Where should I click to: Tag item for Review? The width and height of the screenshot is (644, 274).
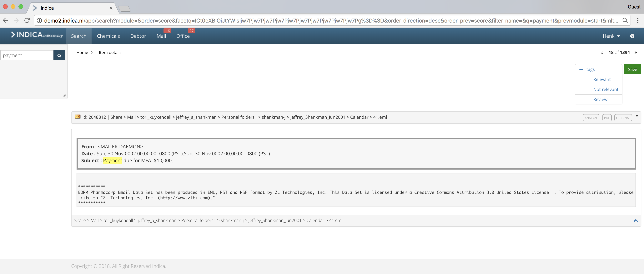click(600, 99)
